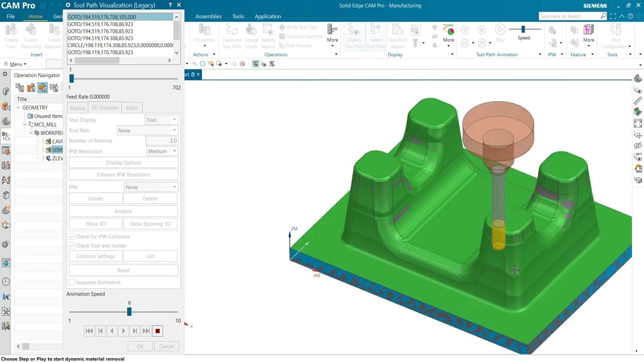Viewport: 644px width, 362px height.
Task: Expand the Display group options arrow
Action: pos(452,54)
